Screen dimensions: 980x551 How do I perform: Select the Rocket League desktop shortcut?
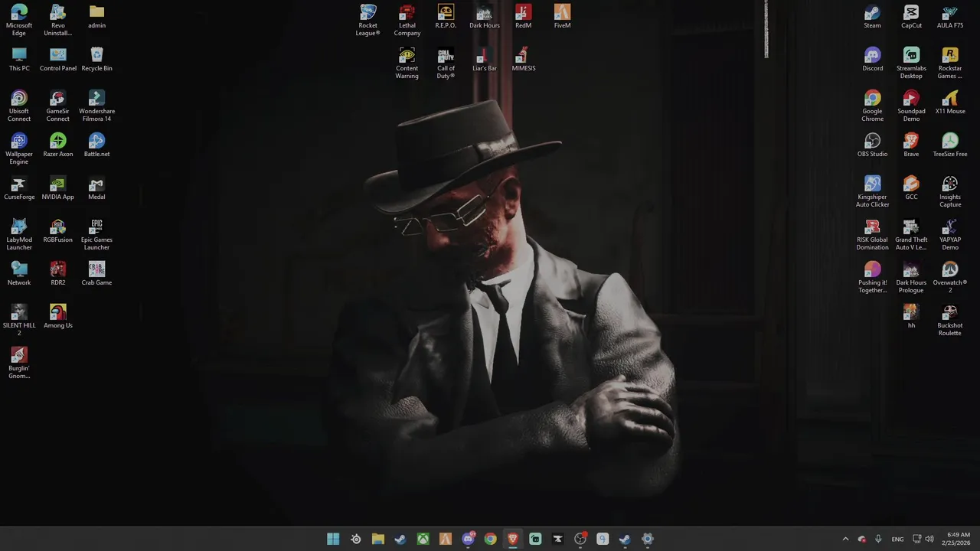pyautogui.click(x=368, y=20)
